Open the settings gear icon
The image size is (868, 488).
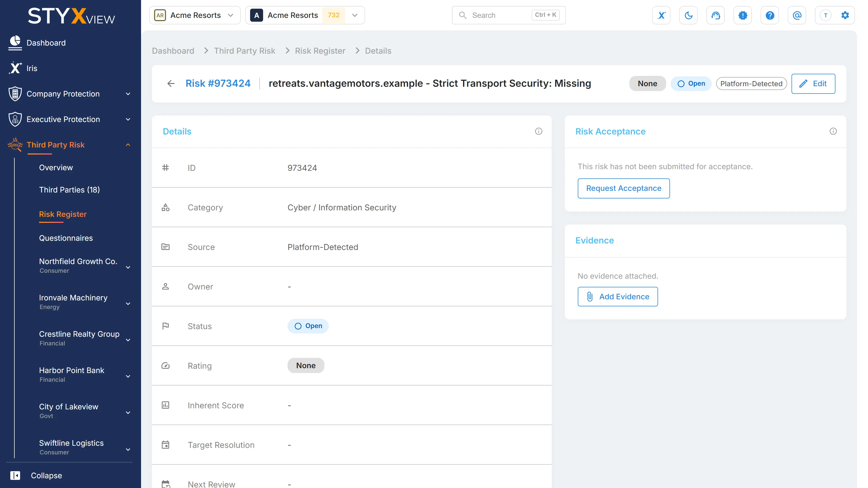pos(845,15)
